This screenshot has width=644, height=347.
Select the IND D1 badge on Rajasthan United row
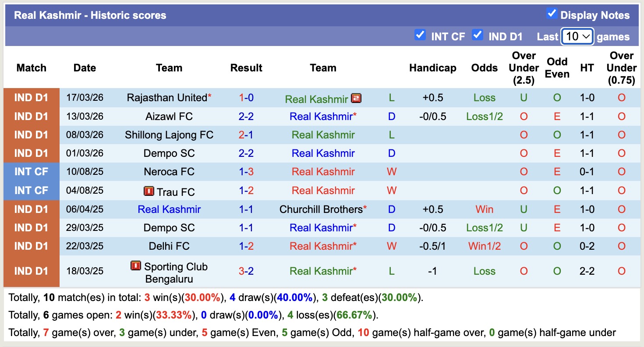31,98
